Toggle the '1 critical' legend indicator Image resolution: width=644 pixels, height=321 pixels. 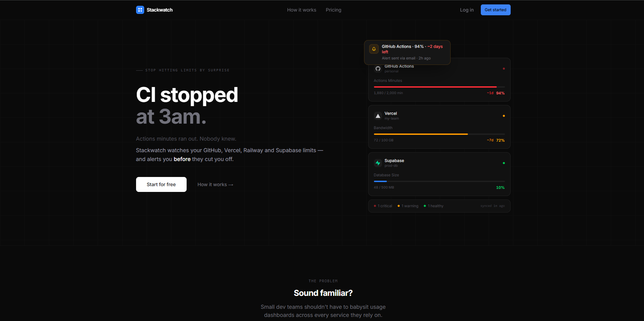tap(383, 206)
